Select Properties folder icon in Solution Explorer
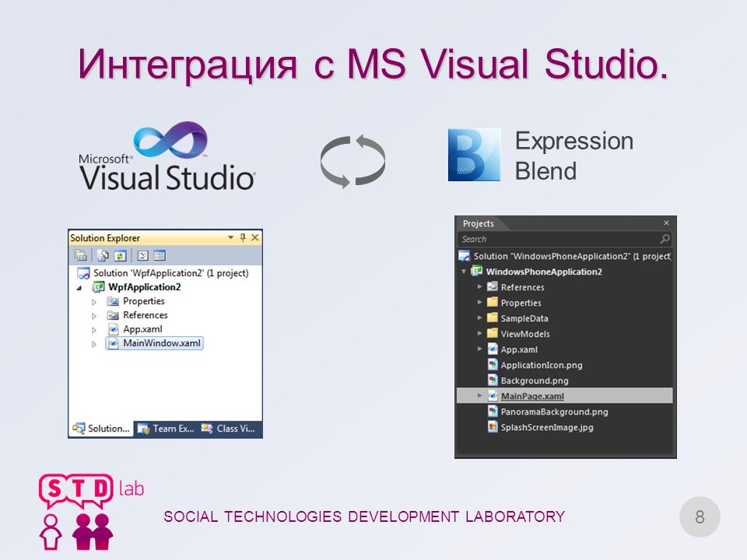The image size is (747, 560). tap(113, 301)
